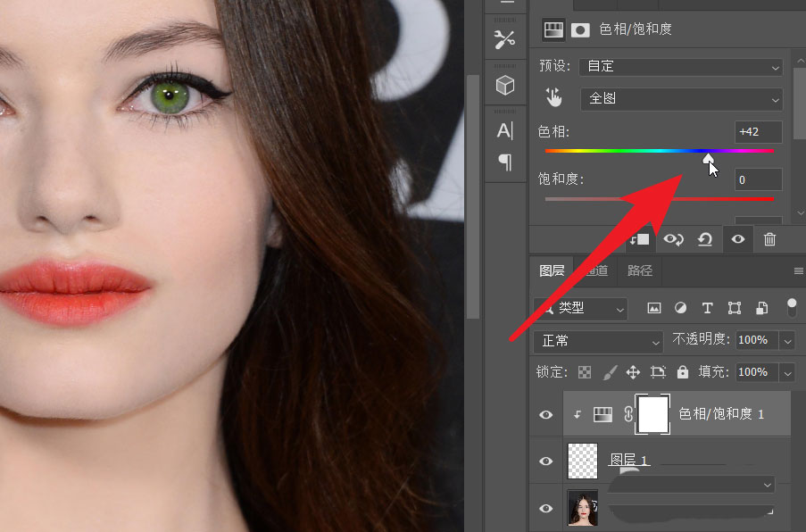Open the 3D panel cube icon

505,86
